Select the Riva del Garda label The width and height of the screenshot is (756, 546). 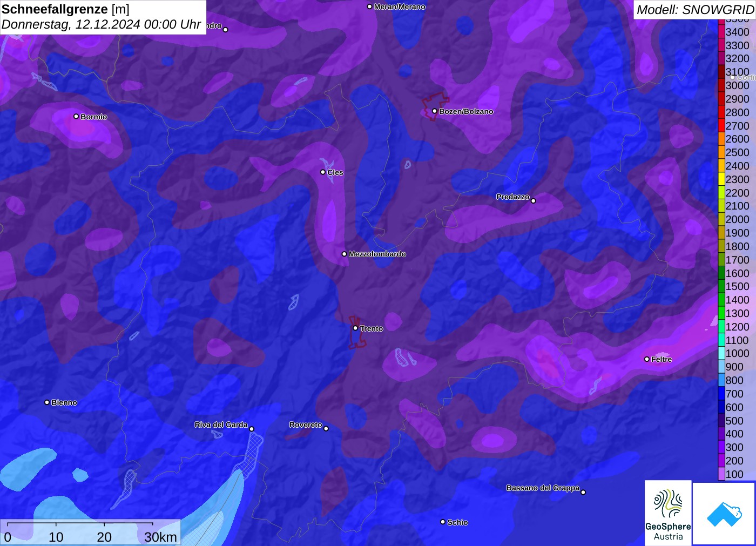point(221,424)
